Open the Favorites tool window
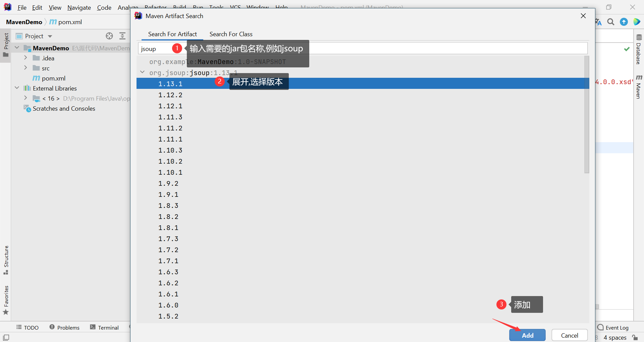644x342 pixels. [x=6, y=300]
